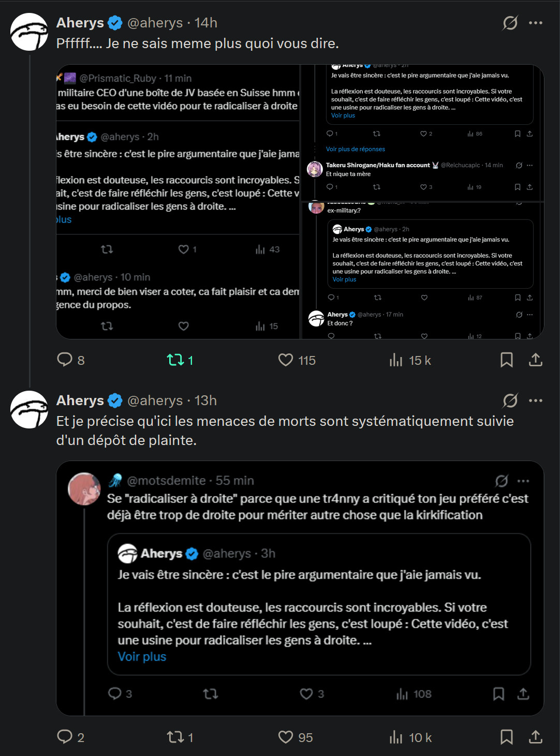560x756 pixels.
Task: Share the 13h Aherys post
Action: pos(536,737)
